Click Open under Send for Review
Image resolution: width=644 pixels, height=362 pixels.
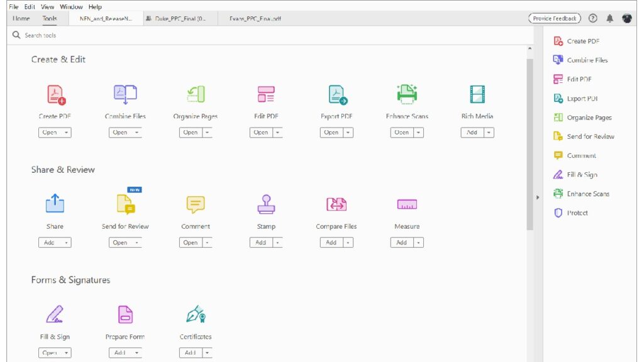(120, 243)
